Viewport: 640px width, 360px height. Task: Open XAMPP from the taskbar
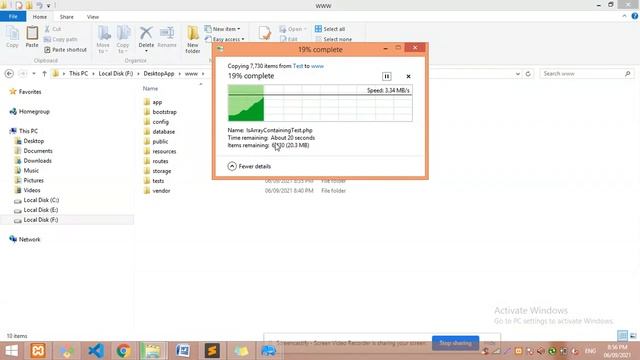click(38, 351)
